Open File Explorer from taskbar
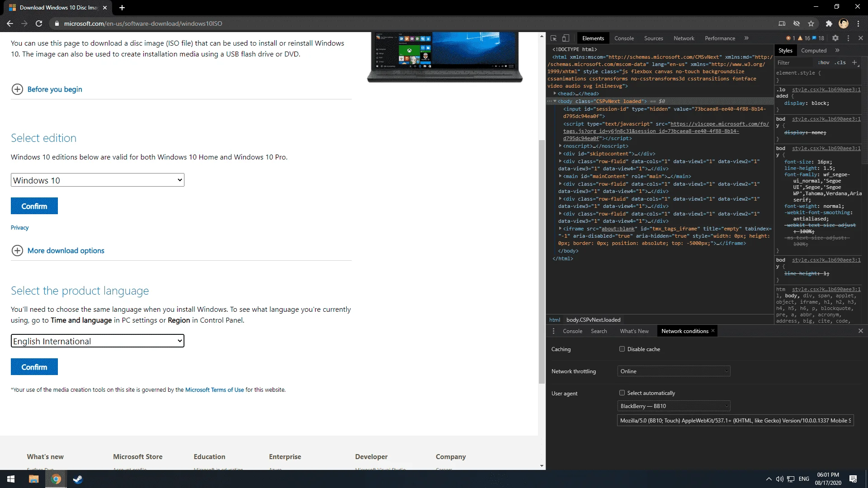 tap(34, 479)
